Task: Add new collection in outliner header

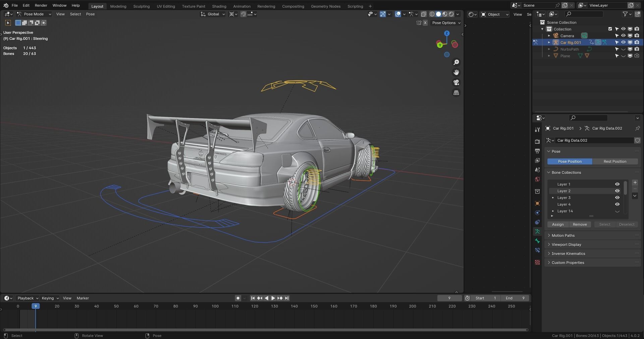Action: point(638,14)
